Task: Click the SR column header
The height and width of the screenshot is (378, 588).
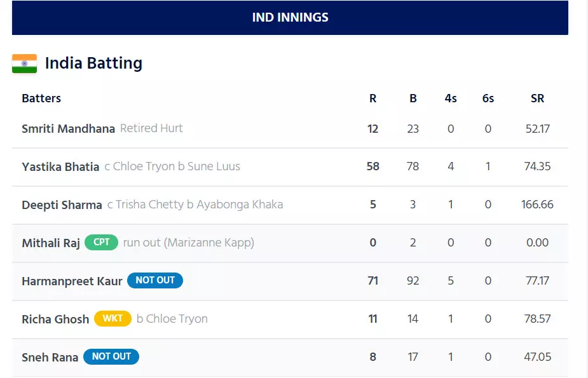Action: coord(537,98)
